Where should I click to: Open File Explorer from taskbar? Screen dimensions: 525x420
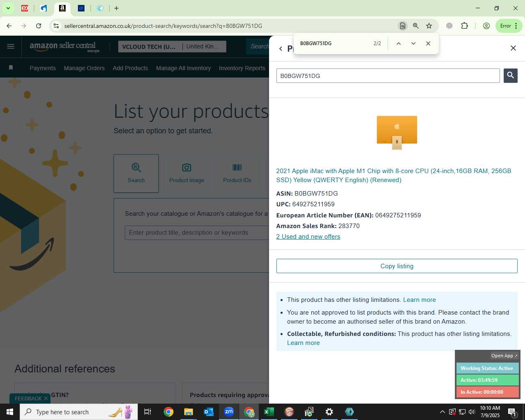point(188,412)
